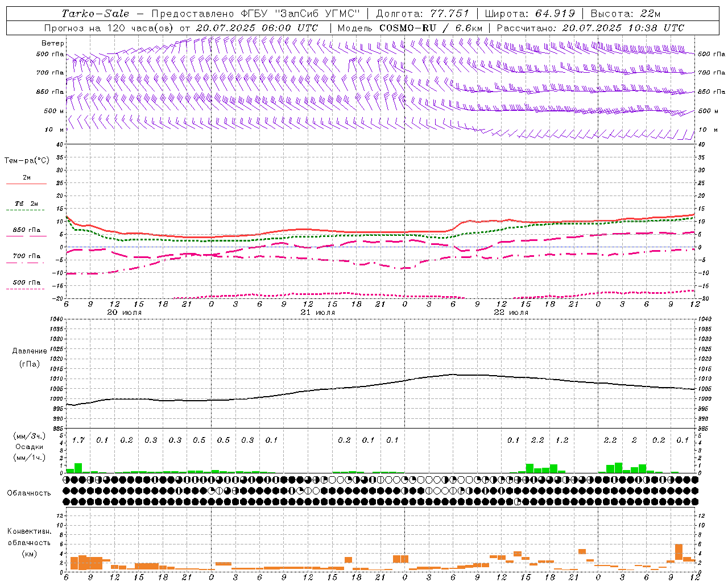Click the Облачность row label
Image resolution: width=728 pixels, height=582 pixels.
29,493
